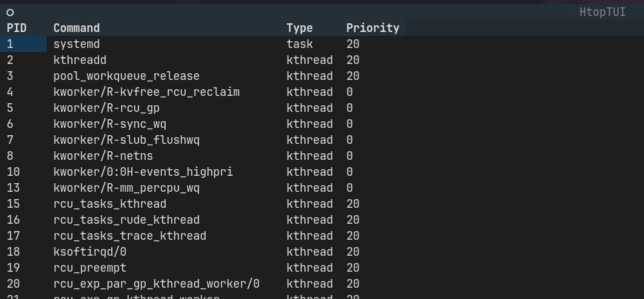
Task: Click the Type column header
Action: point(300,28)
